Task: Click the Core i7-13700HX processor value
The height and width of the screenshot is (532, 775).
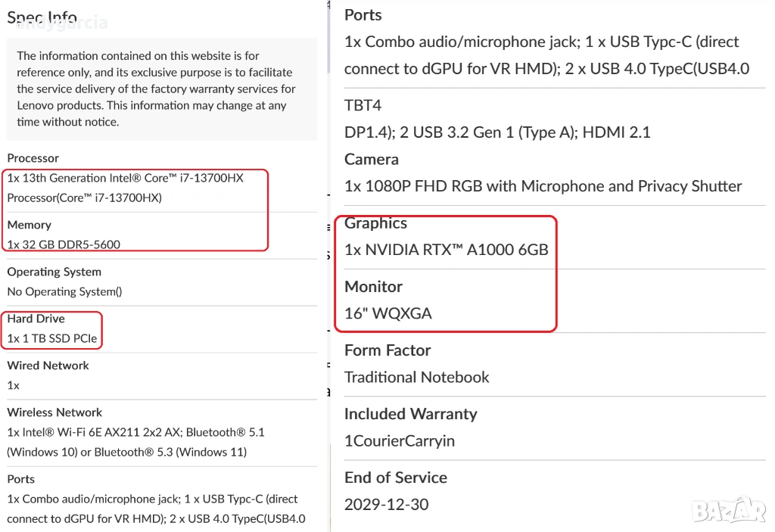Action: point(126,188)
